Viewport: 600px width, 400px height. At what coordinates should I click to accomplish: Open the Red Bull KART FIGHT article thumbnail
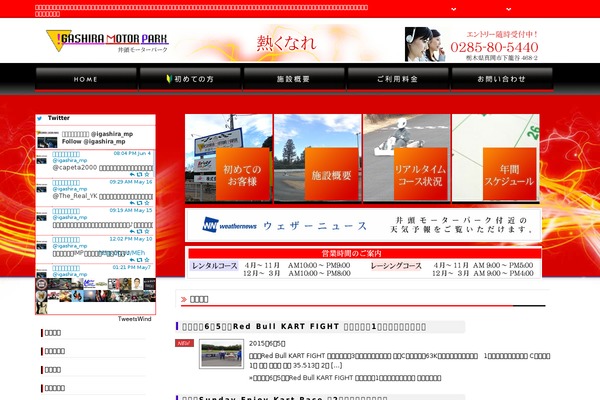[221, 354]
